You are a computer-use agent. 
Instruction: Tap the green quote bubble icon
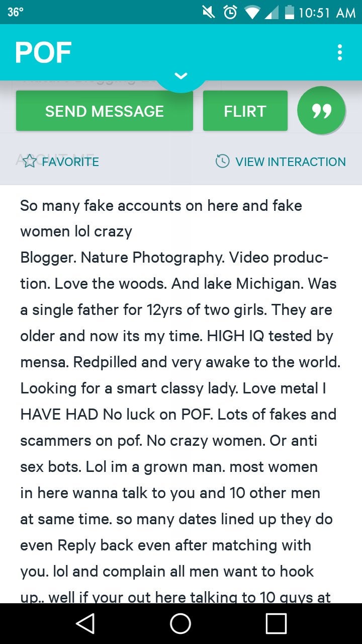(321, 111)
